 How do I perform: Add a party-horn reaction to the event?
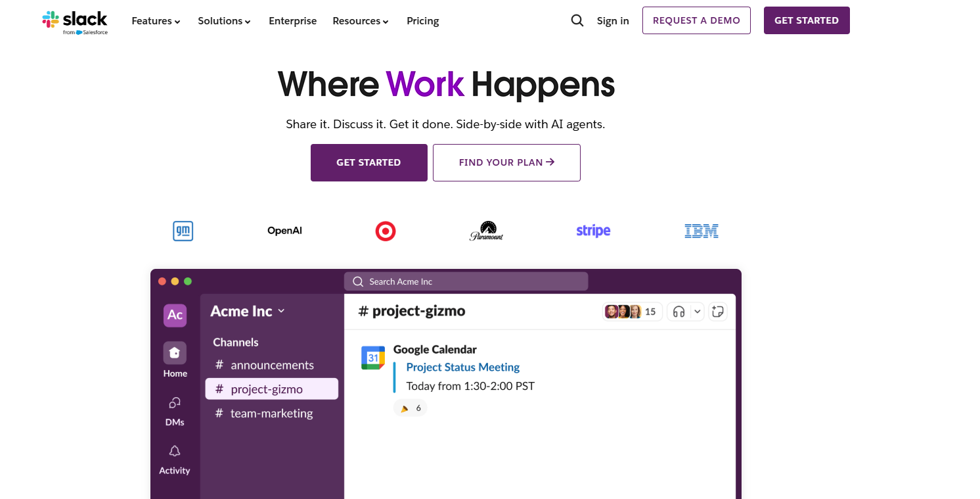(410, 408)
